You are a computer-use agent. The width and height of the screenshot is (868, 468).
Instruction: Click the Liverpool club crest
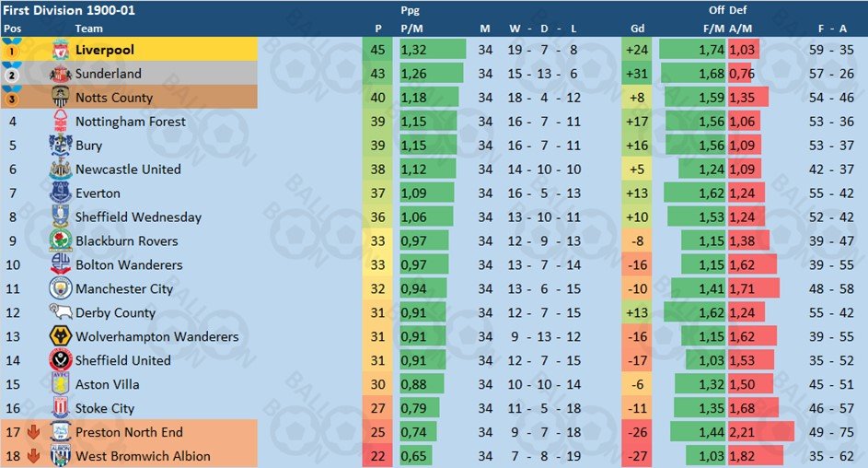click(61, 50)
